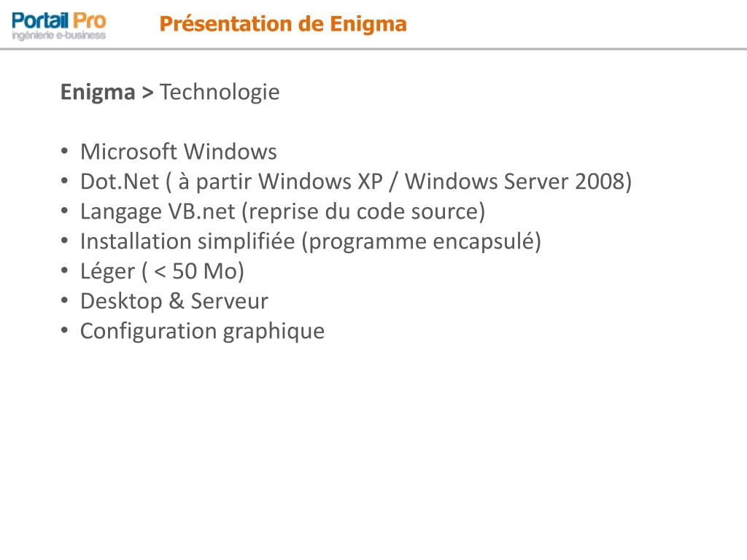Click the 'Présentation de Enigma' title
Viewport: 747px width, 560px height.
click(x=283, y=24)
